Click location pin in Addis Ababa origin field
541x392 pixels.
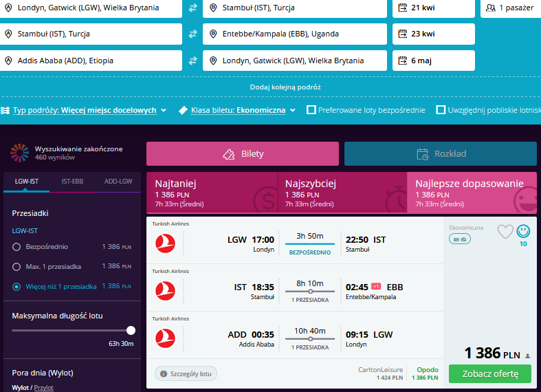click(x=9, y=61)
